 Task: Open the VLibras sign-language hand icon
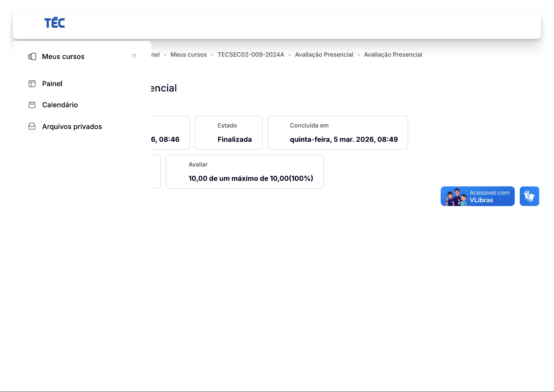529,196
